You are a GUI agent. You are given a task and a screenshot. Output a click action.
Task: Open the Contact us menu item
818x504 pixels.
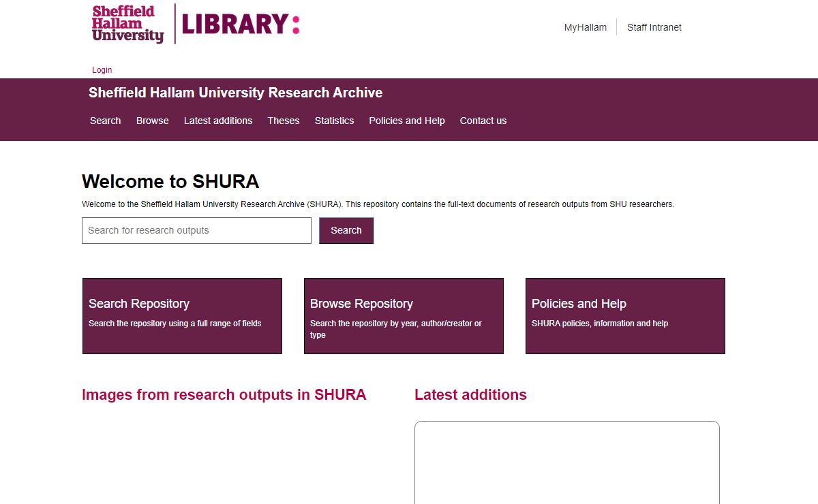pyautogui.click(x=483, y=121)
